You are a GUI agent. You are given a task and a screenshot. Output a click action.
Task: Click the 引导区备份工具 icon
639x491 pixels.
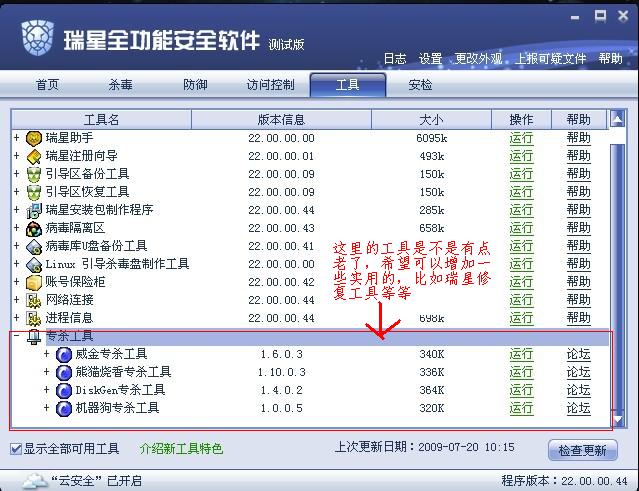coord(34,174)
